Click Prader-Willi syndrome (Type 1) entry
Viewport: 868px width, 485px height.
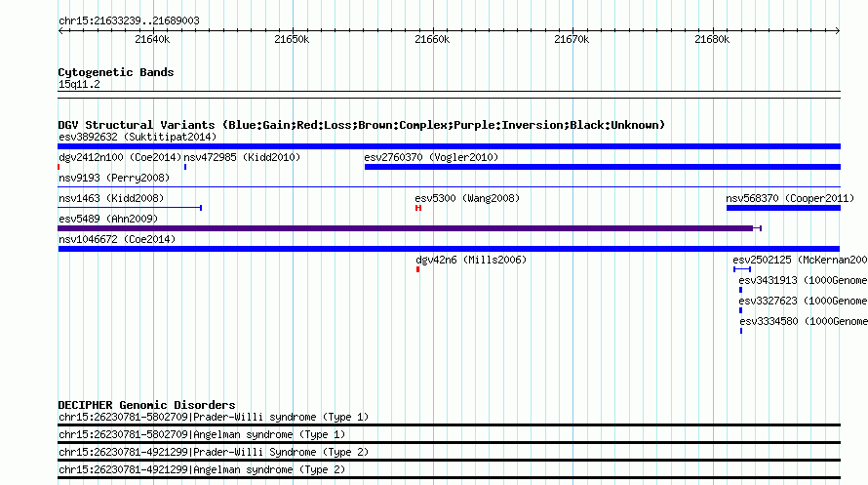coord(214,417)
